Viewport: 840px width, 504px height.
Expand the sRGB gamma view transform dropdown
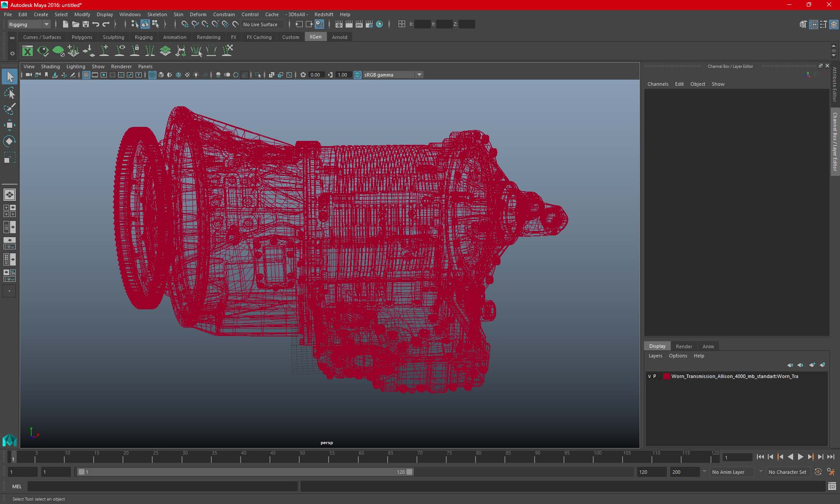tap(419, 75)
